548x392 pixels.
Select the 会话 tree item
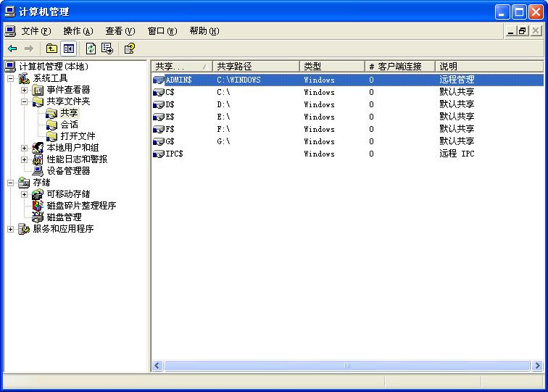tap(69, 125)
